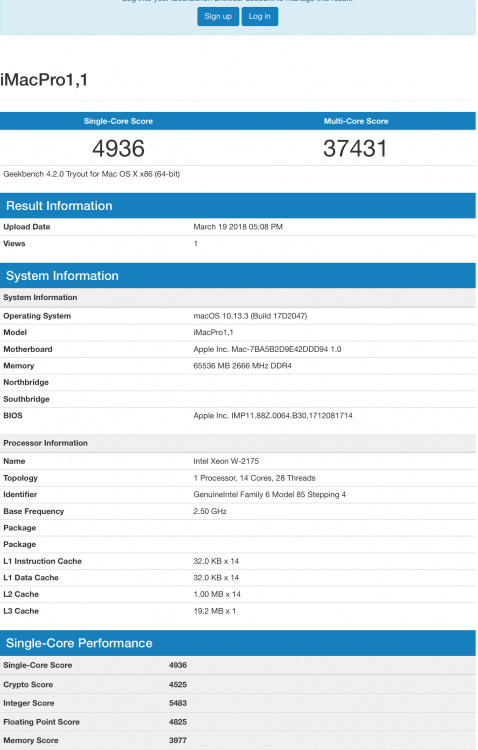478x750 pixels.
Task: Click the Result Information section header
Action: point(238,206)
